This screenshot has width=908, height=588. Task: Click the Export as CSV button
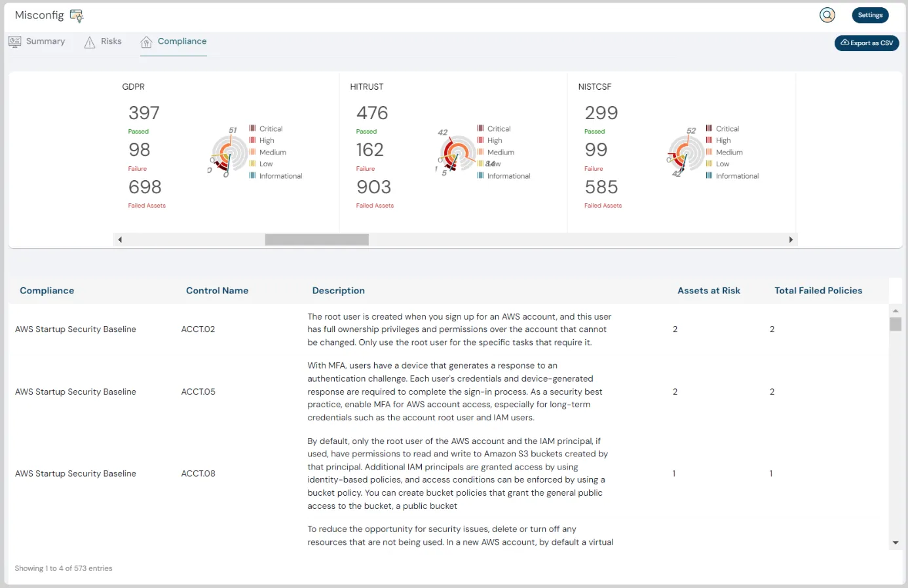[867, 43]
